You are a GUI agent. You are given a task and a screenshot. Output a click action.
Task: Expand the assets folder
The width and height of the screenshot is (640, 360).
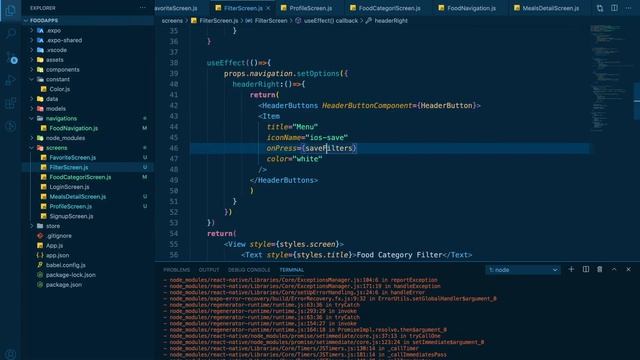[87, 60]
